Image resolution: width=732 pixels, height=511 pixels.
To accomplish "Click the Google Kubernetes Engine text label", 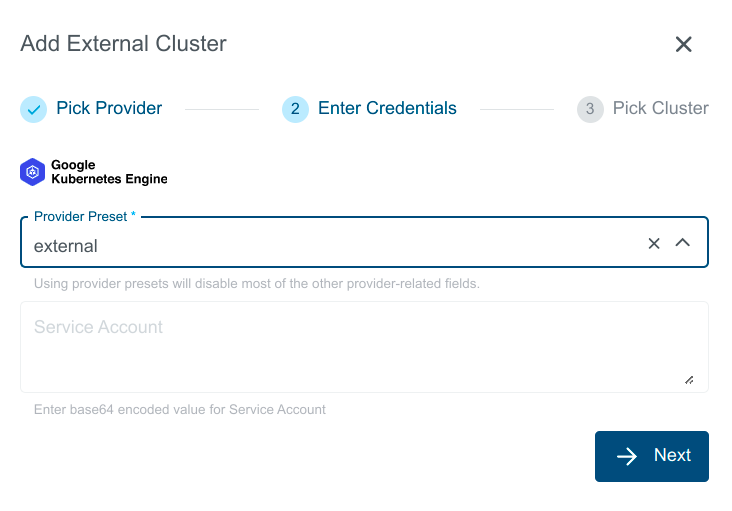I will 108,172.
